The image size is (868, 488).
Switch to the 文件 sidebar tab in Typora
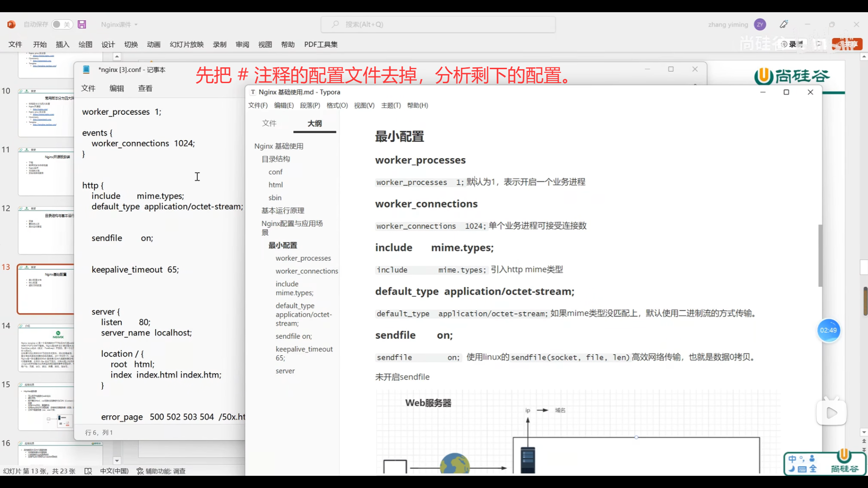(x=269, y=123)
